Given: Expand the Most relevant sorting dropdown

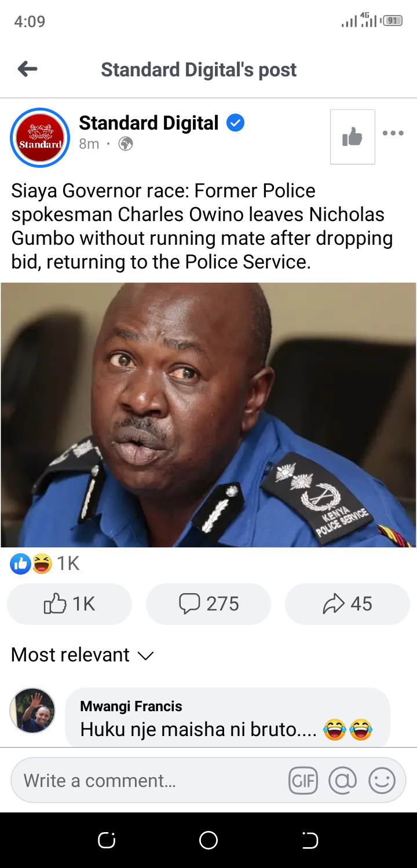Looking at the screenshot, I should point(83,655).
